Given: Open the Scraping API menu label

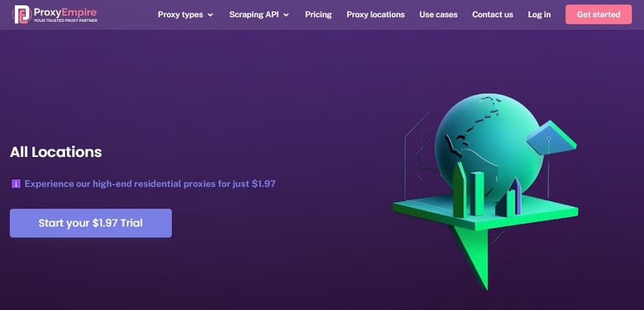Looking at the screenshot, I should click(254, 14).
